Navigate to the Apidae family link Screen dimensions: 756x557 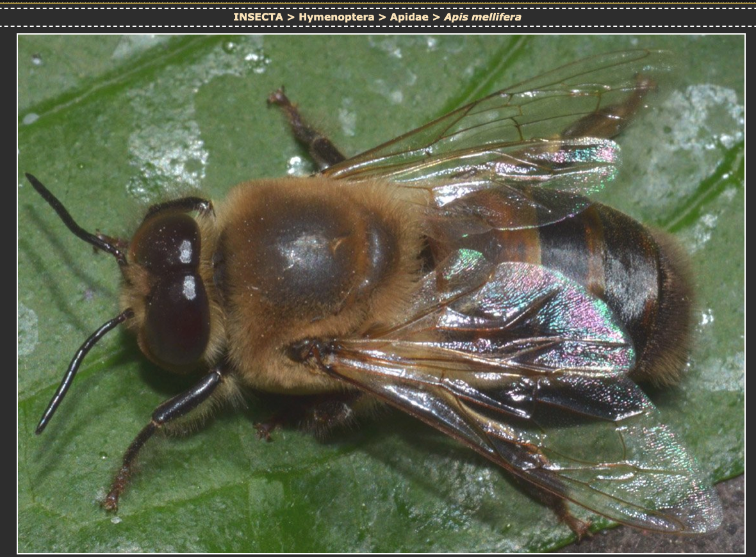(410, 17)
